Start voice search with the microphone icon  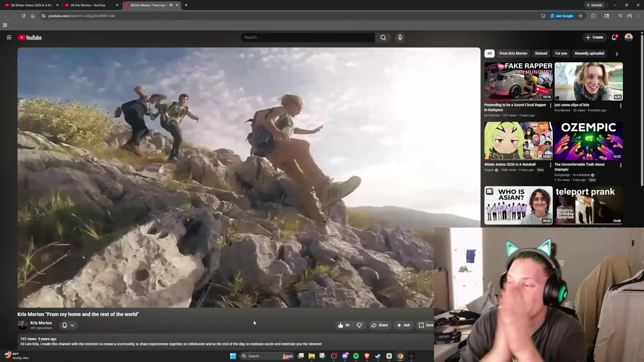[x=400, y=37]
